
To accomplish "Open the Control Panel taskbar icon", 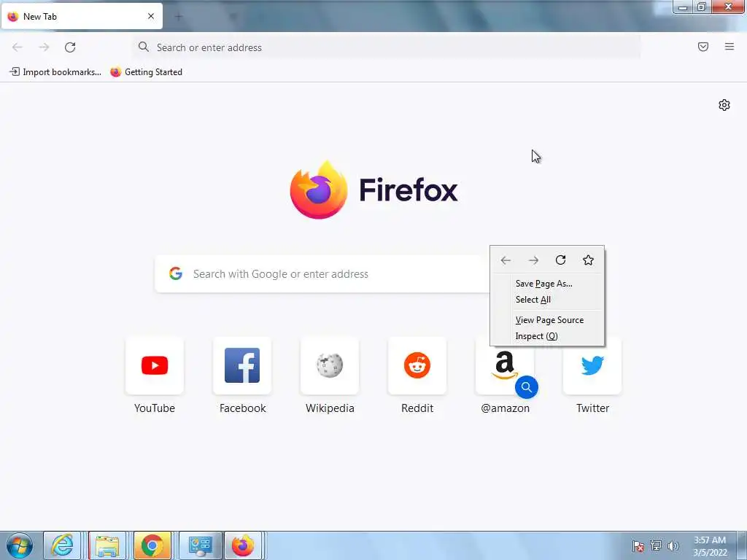I will [200, 545].
